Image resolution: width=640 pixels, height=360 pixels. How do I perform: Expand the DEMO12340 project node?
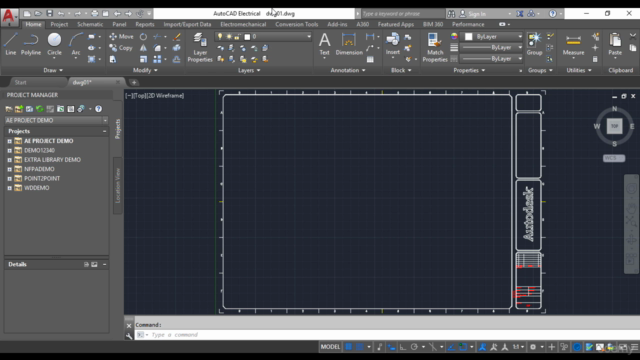coord(9,150)
